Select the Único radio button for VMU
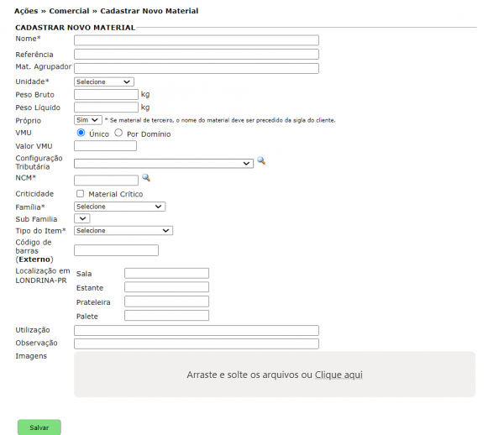Viewport: 504px width, 435px height. tap(81, 133)
